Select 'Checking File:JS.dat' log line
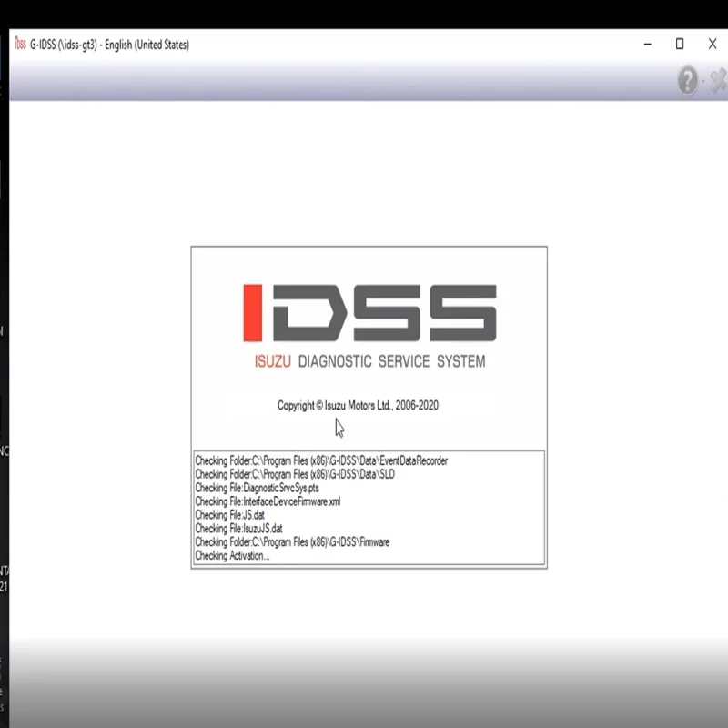Viewport: 728px width, 728px height. point(230,515)
